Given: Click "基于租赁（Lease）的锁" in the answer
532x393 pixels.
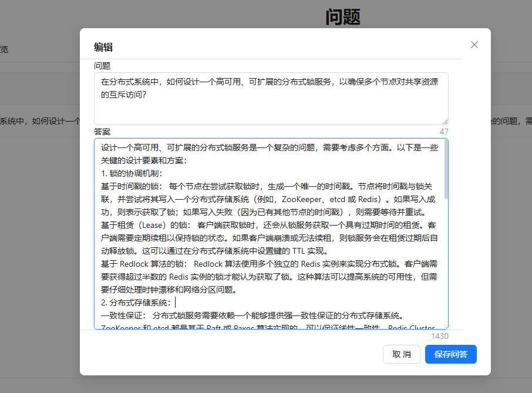Looking at the screenshot, I should [144, 225].
